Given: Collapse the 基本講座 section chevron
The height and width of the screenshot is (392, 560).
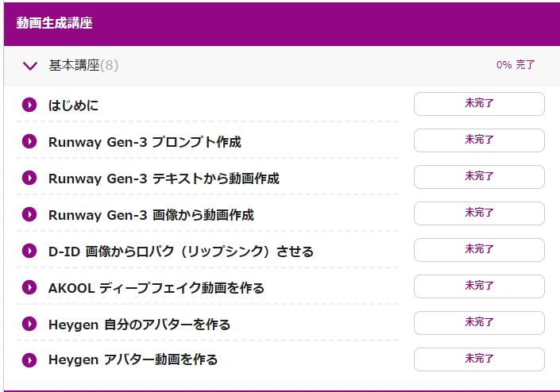Looking at the screenshot, I should tap(30, 66).
